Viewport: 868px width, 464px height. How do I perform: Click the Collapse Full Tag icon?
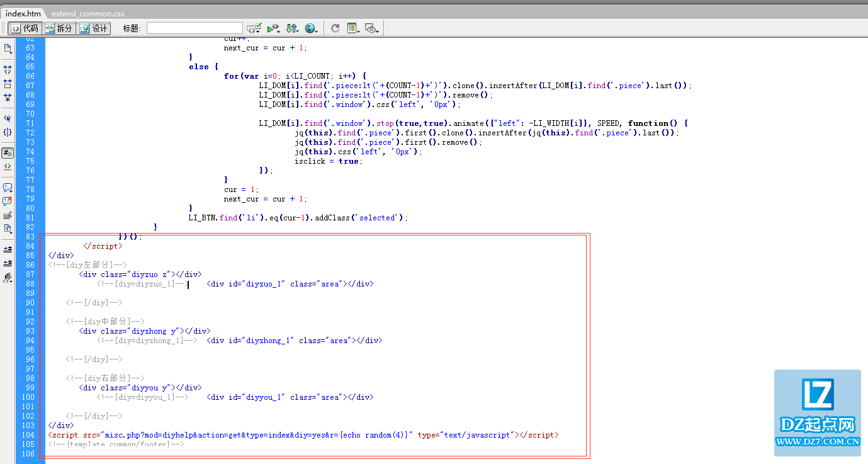point(8,70)
